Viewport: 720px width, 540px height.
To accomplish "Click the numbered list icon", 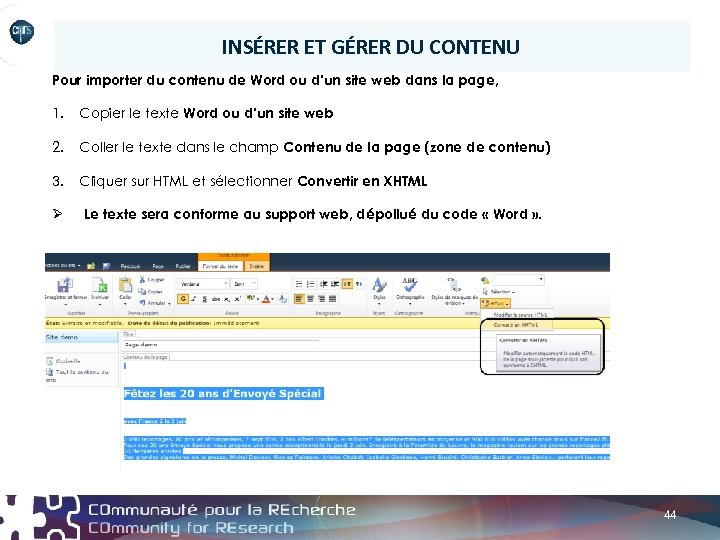I will coord(310,284).
